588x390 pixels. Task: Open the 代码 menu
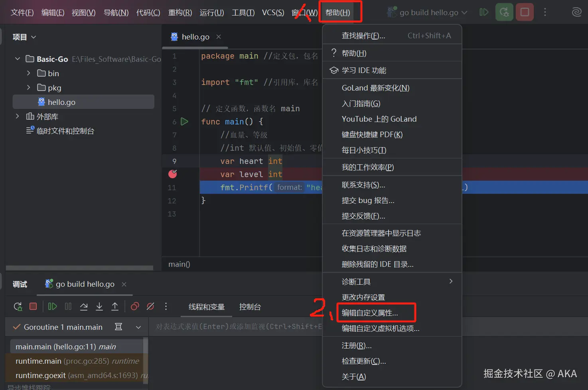coord(148,12)
